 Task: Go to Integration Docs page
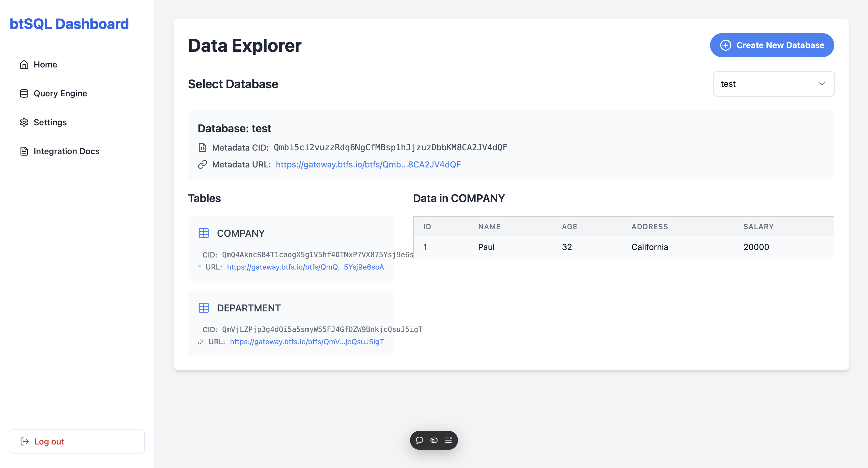coord(66,151)
